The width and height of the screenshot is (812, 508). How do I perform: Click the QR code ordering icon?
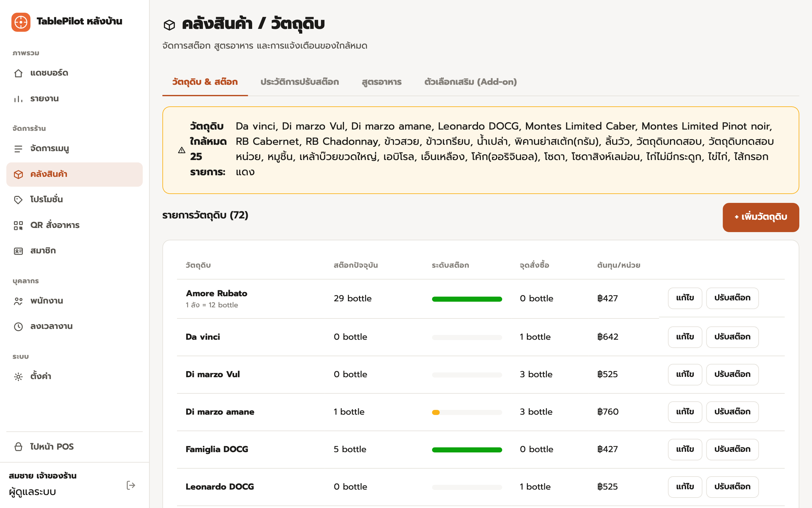coord(18,225)
